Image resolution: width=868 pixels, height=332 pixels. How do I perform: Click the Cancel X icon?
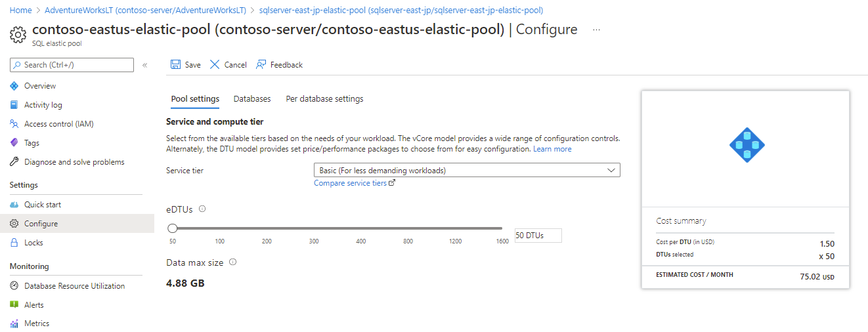click(x=215, y=64)
